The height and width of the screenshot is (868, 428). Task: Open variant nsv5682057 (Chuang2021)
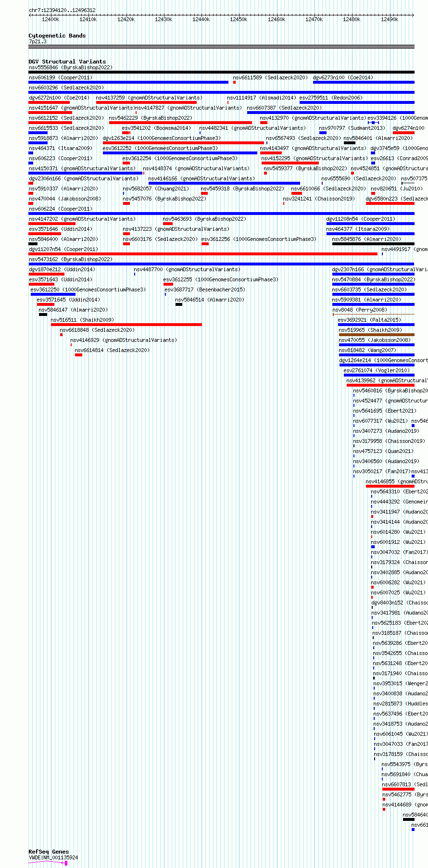pyautogui.click(x=156, y=189)
